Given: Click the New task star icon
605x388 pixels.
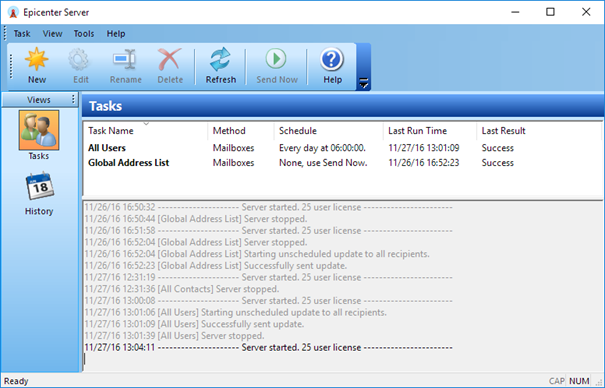Looking at the screenshot, I should click(x=37, y=60).
